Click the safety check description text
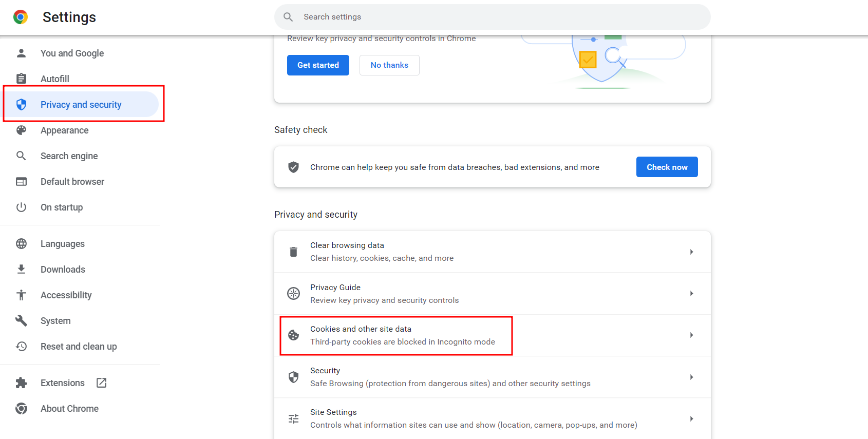 [455, 167]
